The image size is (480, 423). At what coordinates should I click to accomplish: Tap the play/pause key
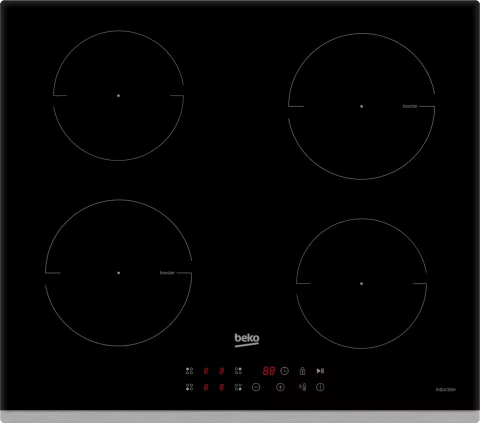(320, 371)
